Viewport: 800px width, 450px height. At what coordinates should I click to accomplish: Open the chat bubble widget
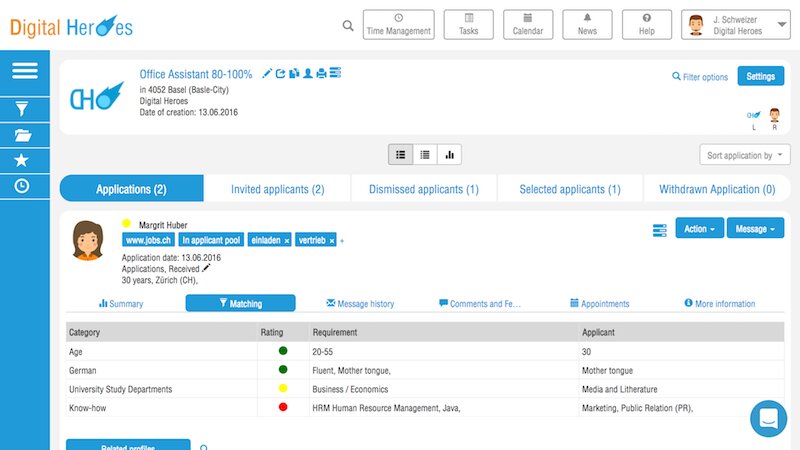coord(768,418)
